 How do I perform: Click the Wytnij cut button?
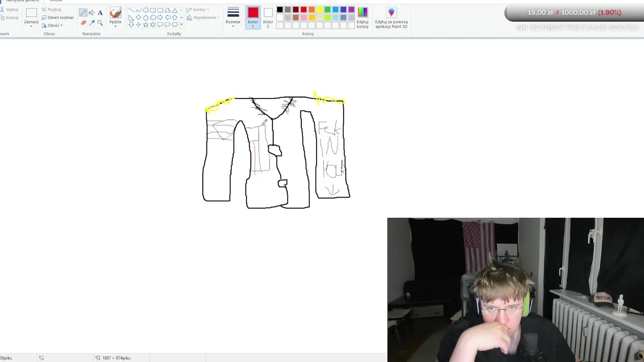[9, 10]
